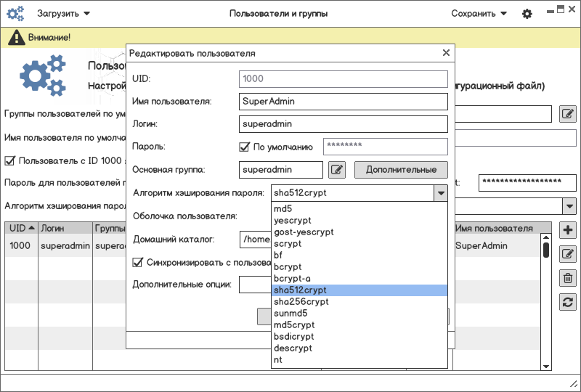This screenshot has height=392, width=581.
Task: Open the settings gear in the title bar
Action: pyautogui.click(x=527, y=14)
